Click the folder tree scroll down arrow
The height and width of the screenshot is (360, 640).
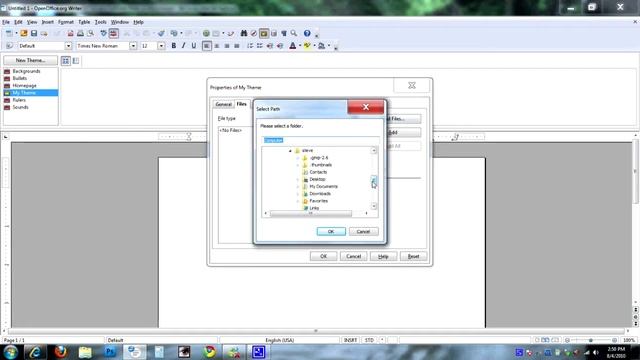click(x=374, y=206)
